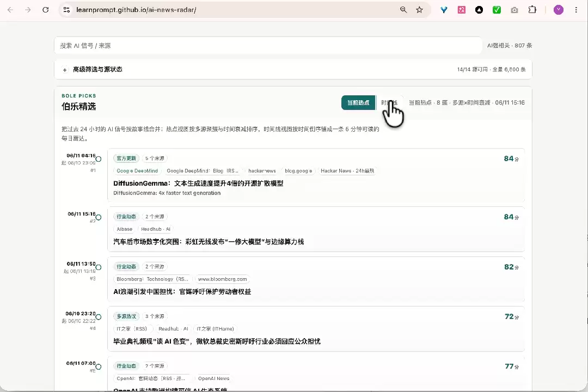This screenshot has width=588, height=392.
Task: Focus the 搜索 AI 信号 / 来源 search box
Action: point(268,45)
